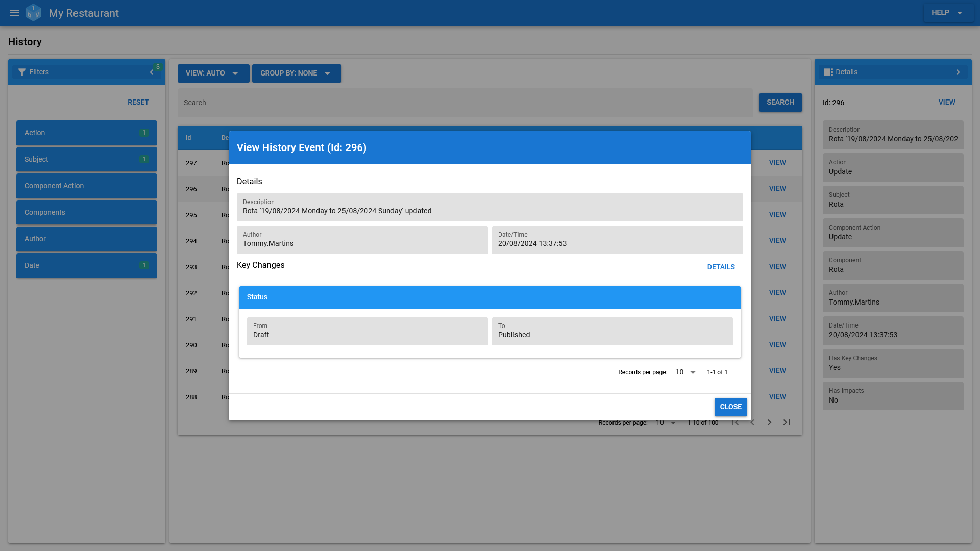Click the expand arrow on Details panel
Viewport: 980px width, 551px height.
(x=959, y=72)
